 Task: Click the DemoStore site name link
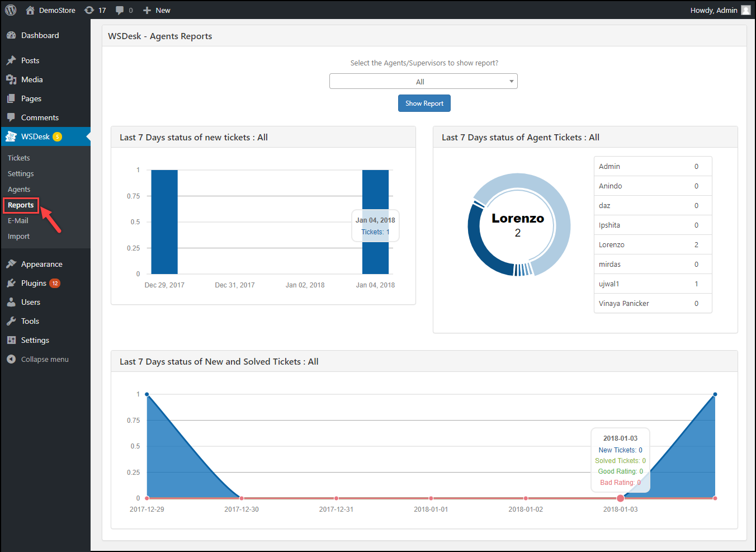pyautogui.click(x=57, y=10)
